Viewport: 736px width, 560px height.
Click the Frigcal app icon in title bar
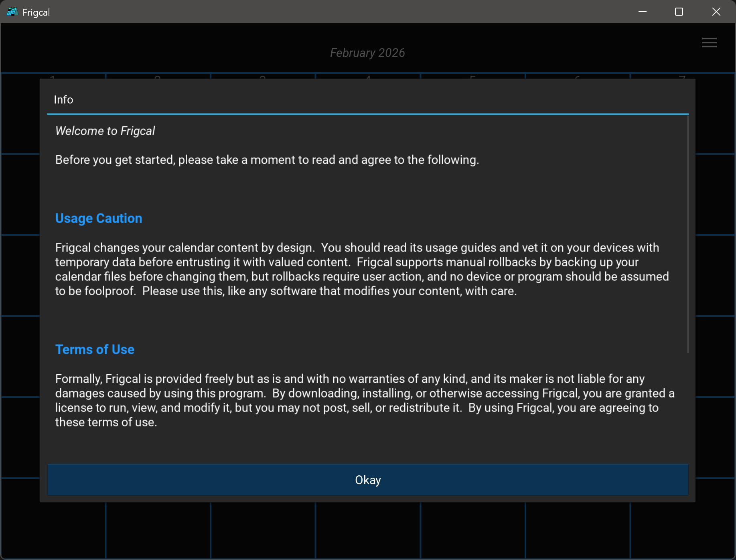click(12, 12)
